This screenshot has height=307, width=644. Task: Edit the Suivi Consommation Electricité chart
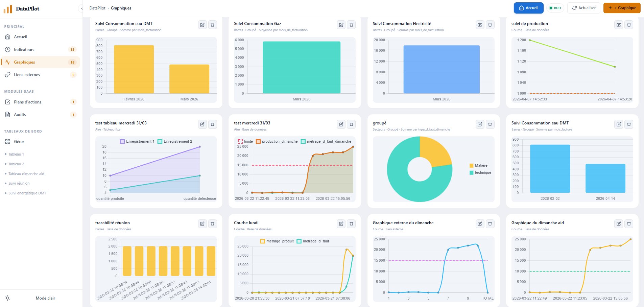coord(480,25)
